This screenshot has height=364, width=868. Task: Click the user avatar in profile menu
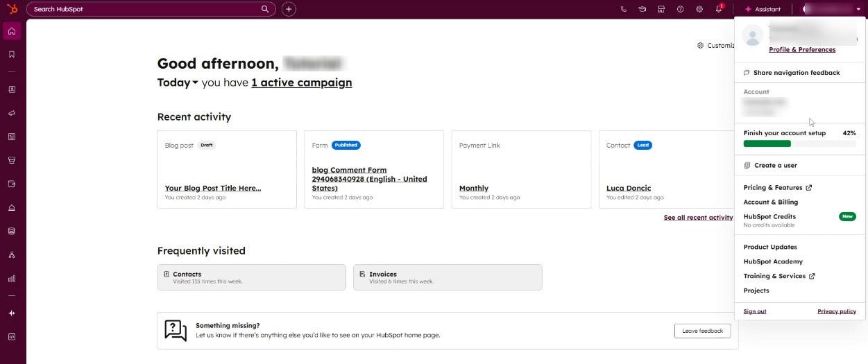pos(753,35)
